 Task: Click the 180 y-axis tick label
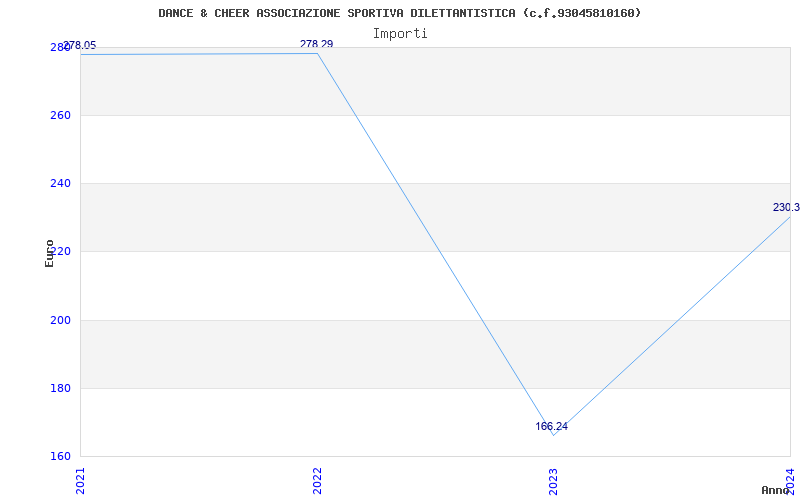(60, 388)
